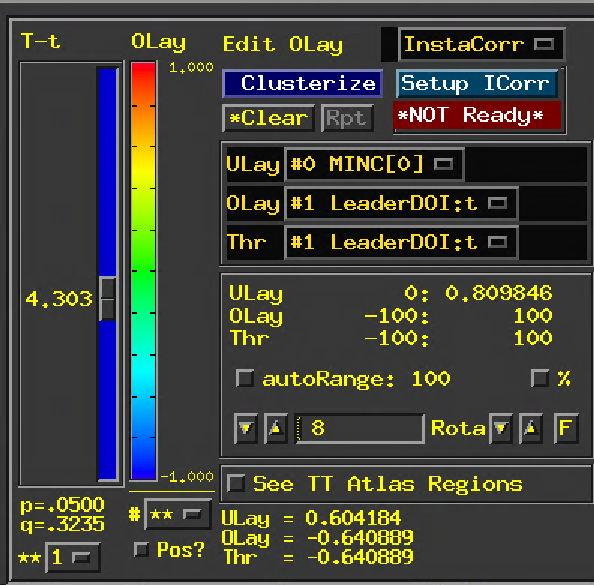The width and height of the screenshot is (594, 585).
Task: Click the grayed Rpt button
Action: tap(347, 118)
